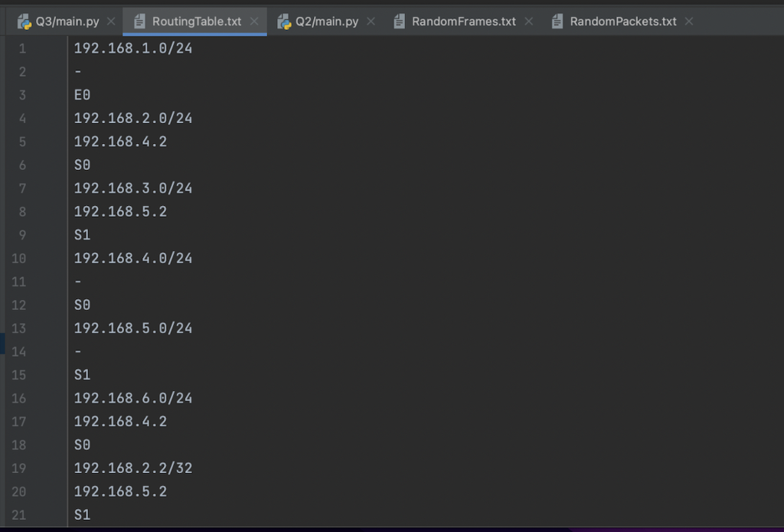Click the text file icon on RoutingTable.txt tab
Viewport: 784px width, 532px height.
point(139,21)
